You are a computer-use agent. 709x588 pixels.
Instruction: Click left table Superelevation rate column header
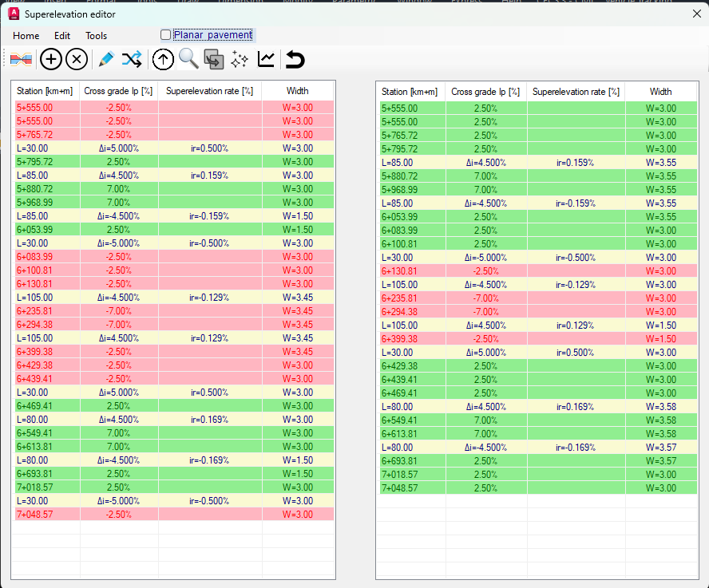click(209, 91)
